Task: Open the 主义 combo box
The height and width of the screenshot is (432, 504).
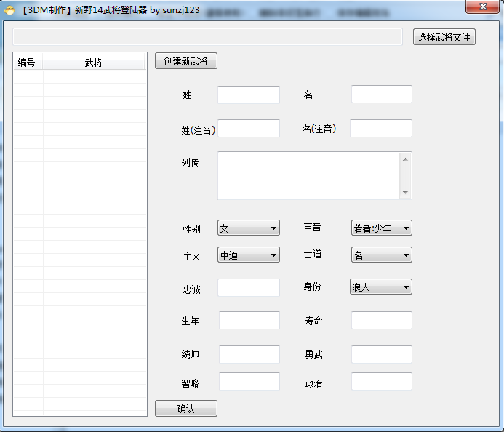Action: 248,255
